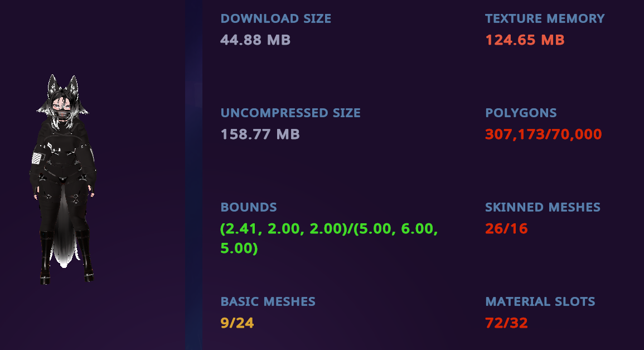This screenshot has width=644, height=350.
Task: Click the 9/24 basic meshes value
Action: click(237, 323)
